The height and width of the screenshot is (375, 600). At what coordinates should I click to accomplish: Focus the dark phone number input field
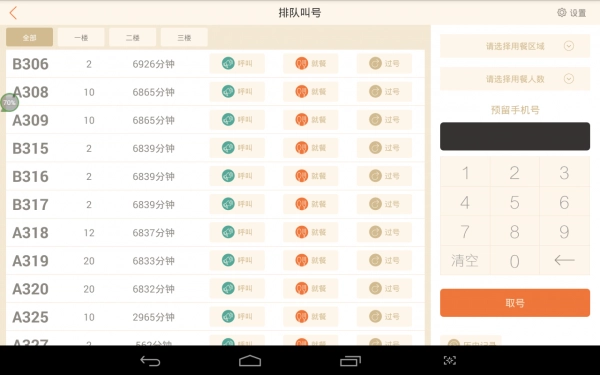[x=515, y=136]
